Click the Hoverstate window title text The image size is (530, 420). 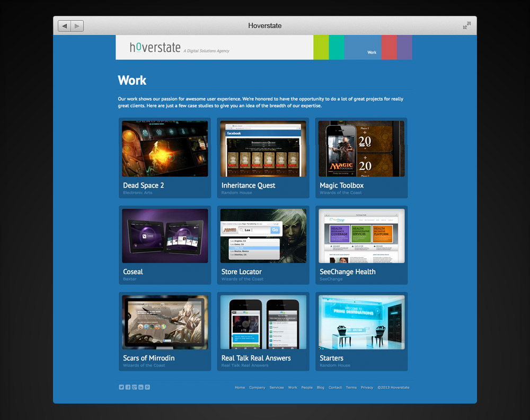click(x=264, y=25)
